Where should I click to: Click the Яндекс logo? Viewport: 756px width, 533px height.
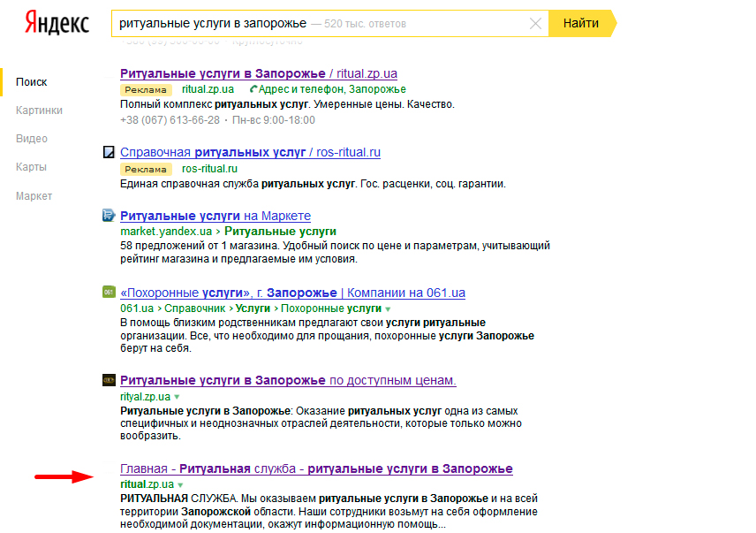57,24
